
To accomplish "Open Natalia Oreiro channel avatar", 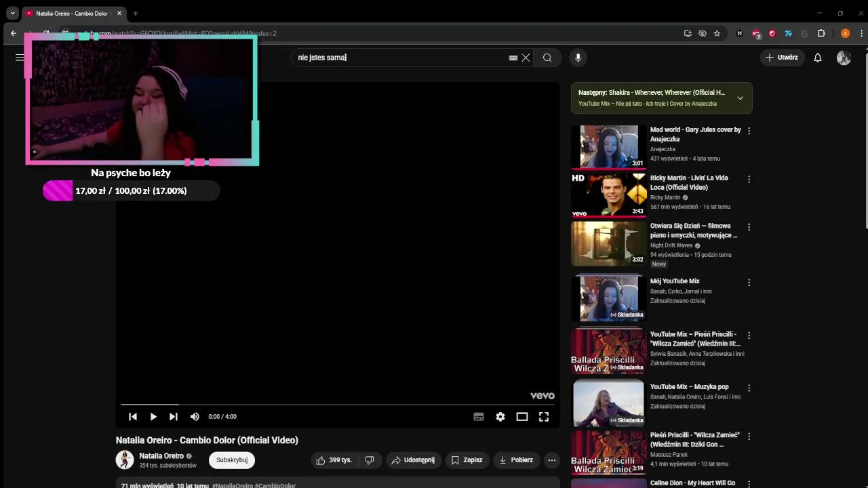I will click(125, 460).
